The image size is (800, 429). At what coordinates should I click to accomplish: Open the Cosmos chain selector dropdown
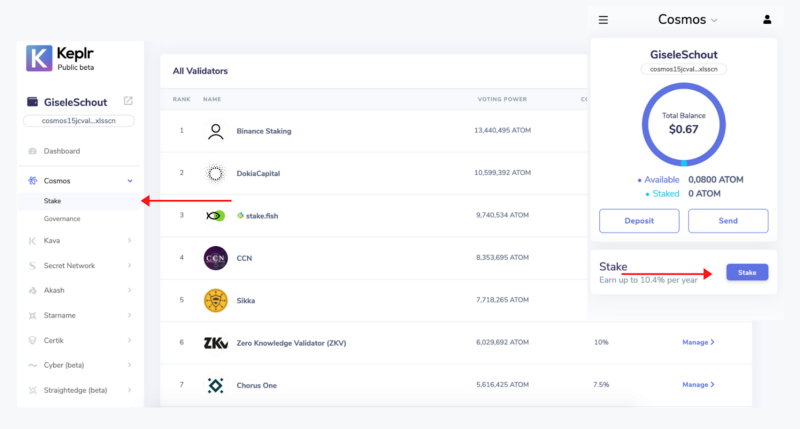tap(687, 20)
